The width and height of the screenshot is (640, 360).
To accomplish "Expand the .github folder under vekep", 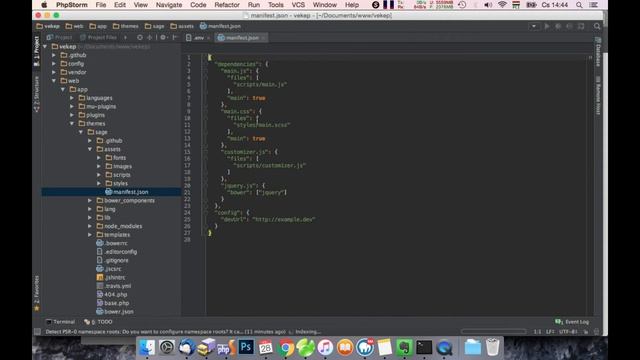I will (54, 55).
